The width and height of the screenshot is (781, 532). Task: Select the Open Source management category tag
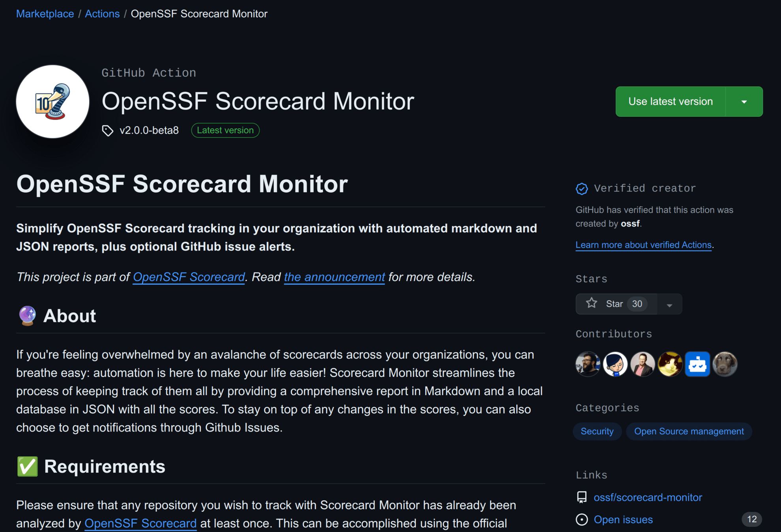point(689,432)
